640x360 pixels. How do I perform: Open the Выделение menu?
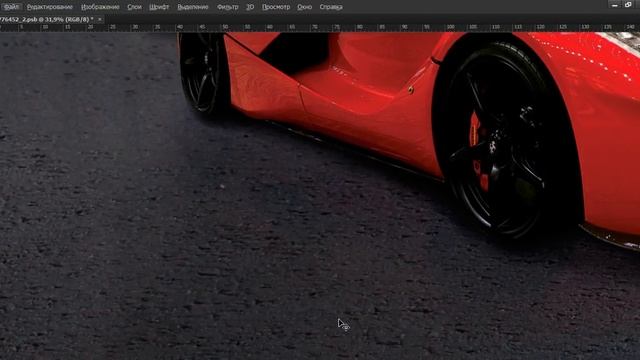(x=193, y=7)
